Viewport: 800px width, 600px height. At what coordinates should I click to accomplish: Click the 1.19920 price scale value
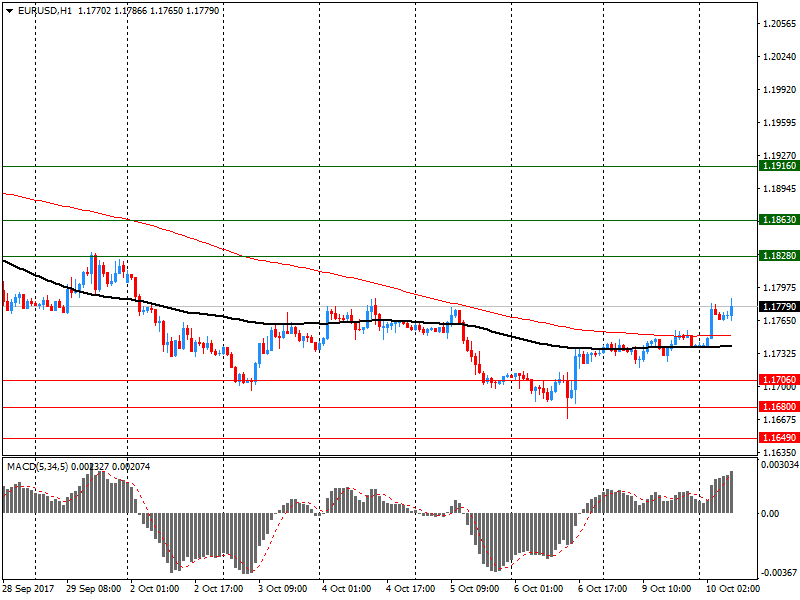[780, 90]
